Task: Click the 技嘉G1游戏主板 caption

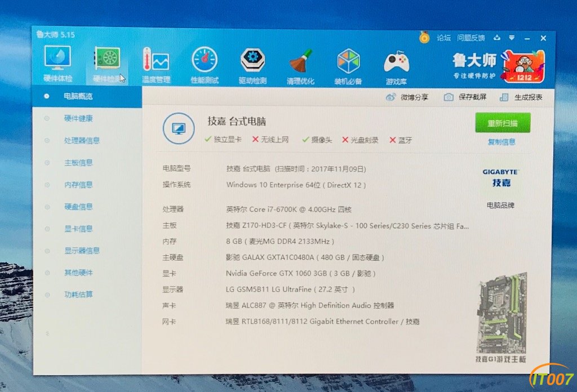Action: 501,359
